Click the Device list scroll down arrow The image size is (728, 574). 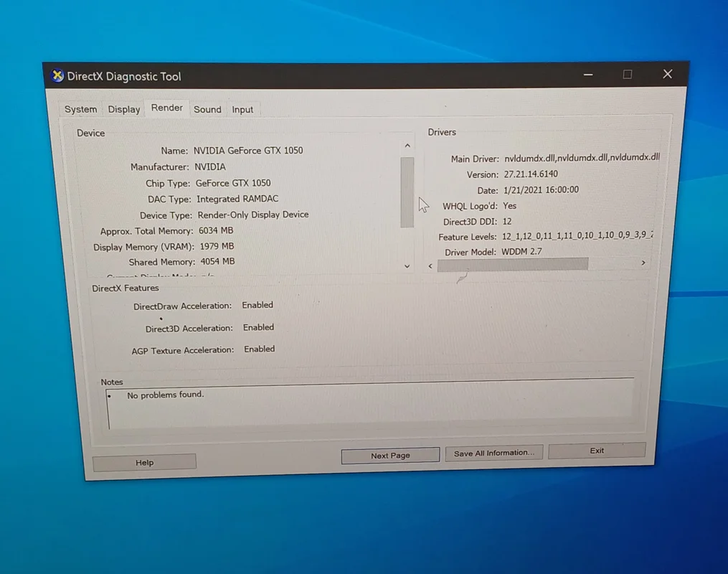[x=407, y=266]
